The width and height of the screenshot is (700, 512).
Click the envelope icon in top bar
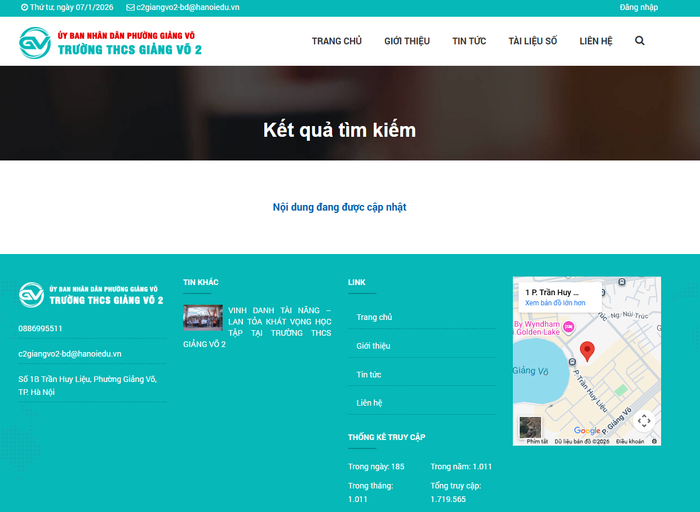coord(130,7)
